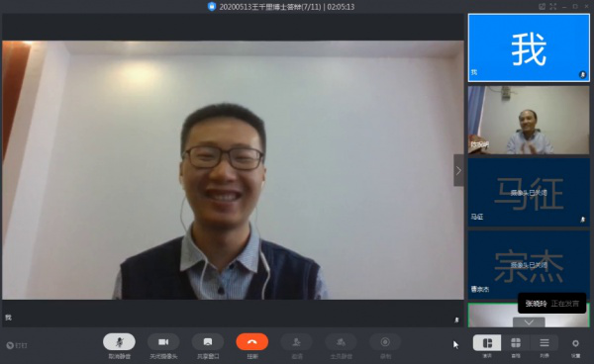The width and height of the screenshot is (594, 364).
Task: Select the 宗杰 participant tile
Action: tap(529, 264)
